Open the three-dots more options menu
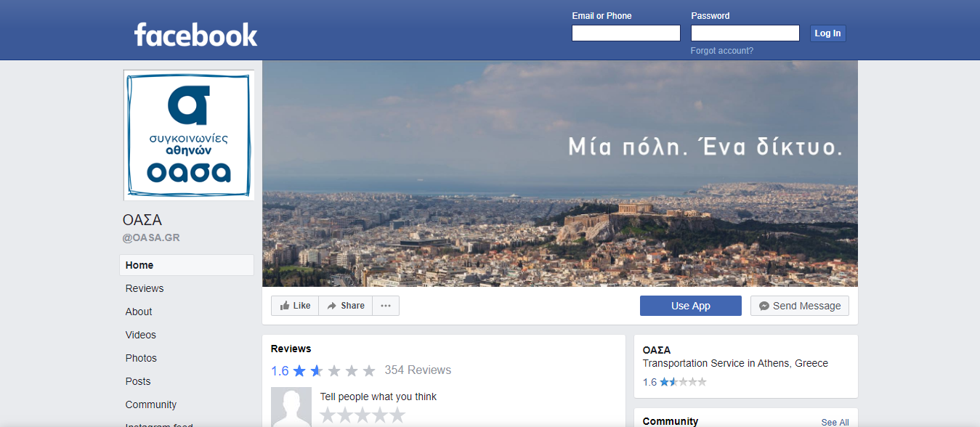This screenshot has height=427, width=980. tap(386, 306)
